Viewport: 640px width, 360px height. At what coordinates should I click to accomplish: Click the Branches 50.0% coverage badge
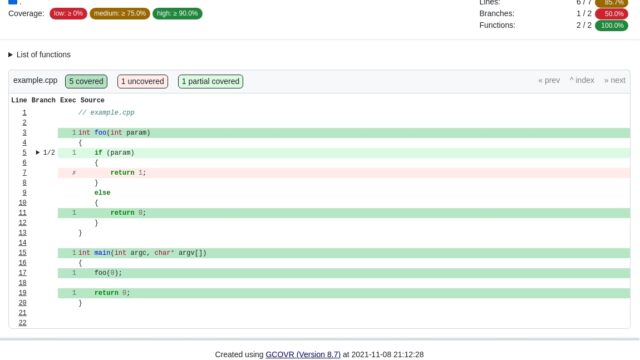point(611,13)
